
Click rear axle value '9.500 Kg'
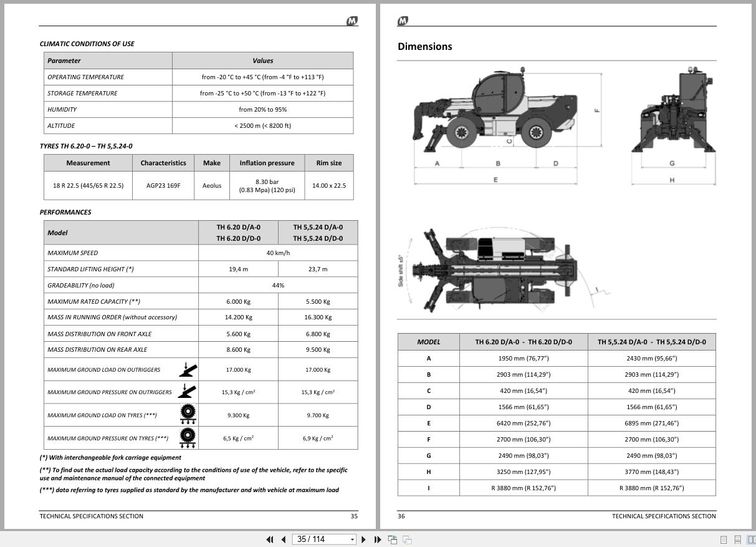click(x=318, y=349)
